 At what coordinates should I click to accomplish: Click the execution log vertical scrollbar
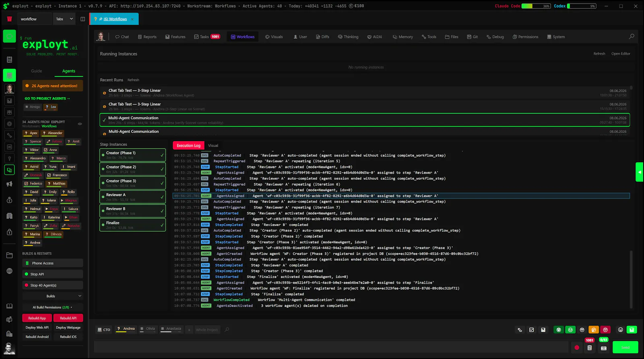631,279
